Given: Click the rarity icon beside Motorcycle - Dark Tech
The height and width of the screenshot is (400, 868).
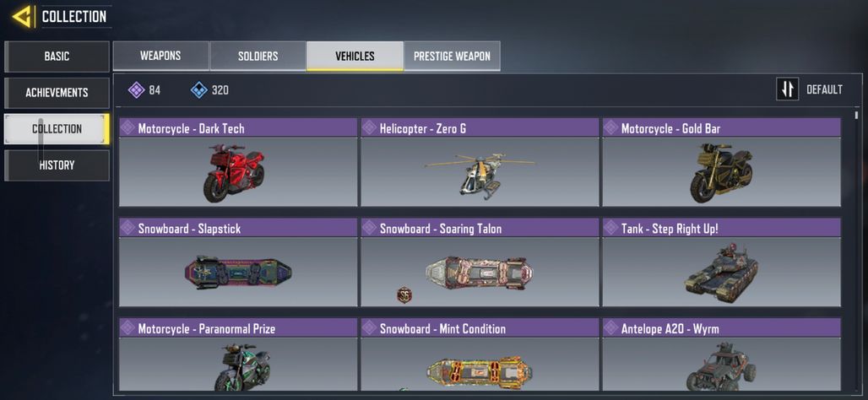Looking at the screenshot, I should pos(127,127).
